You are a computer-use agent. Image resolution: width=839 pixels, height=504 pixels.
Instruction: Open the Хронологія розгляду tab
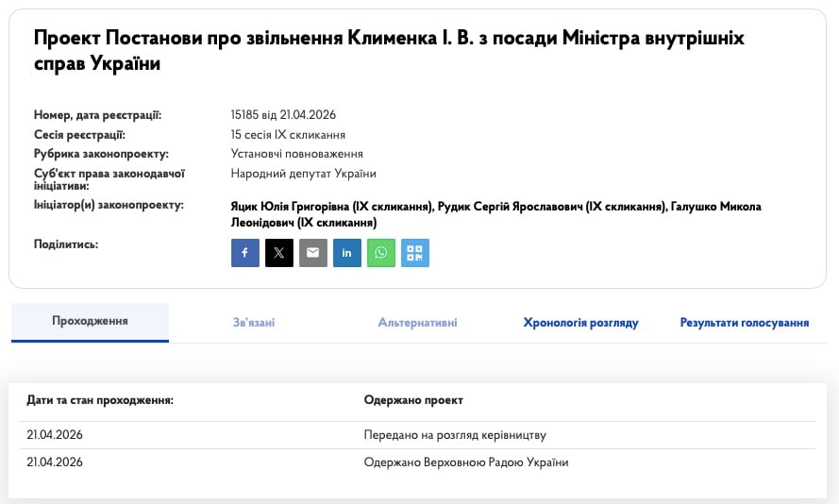(x=580, y=323)
